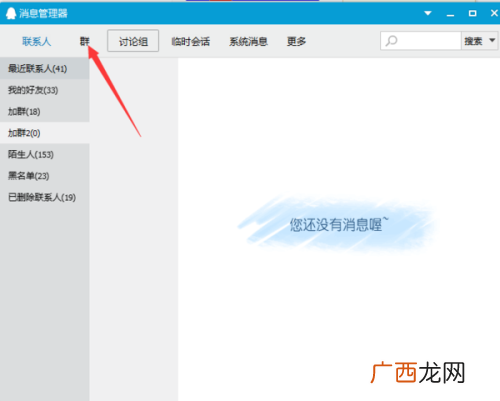Screen dimensions: 500x401
Task: Open the 加群(18) group
Action: click(x=45, y=111)
